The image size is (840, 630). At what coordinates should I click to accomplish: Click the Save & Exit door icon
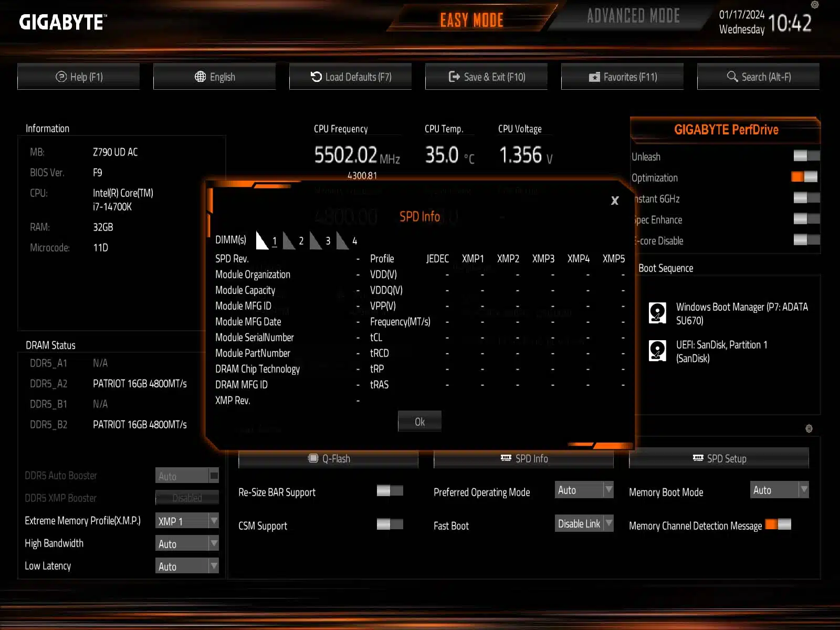(x=454, y=77)
